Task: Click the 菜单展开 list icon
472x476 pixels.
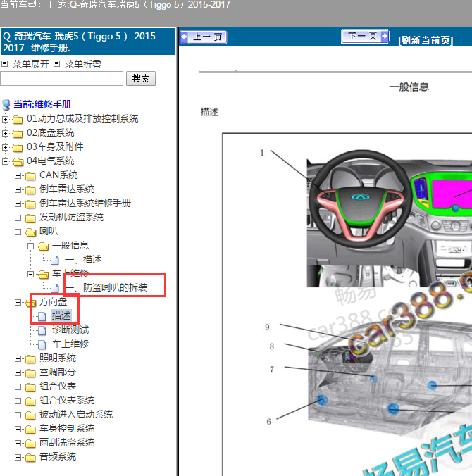Action: pyautogui.click(x=4, y=64)
